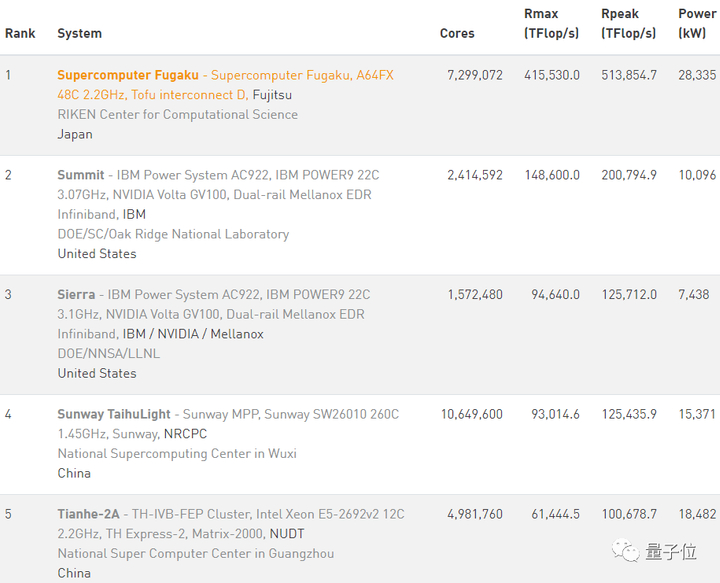
Task: Click the Cores column header
Action: [x=457, y=33]
